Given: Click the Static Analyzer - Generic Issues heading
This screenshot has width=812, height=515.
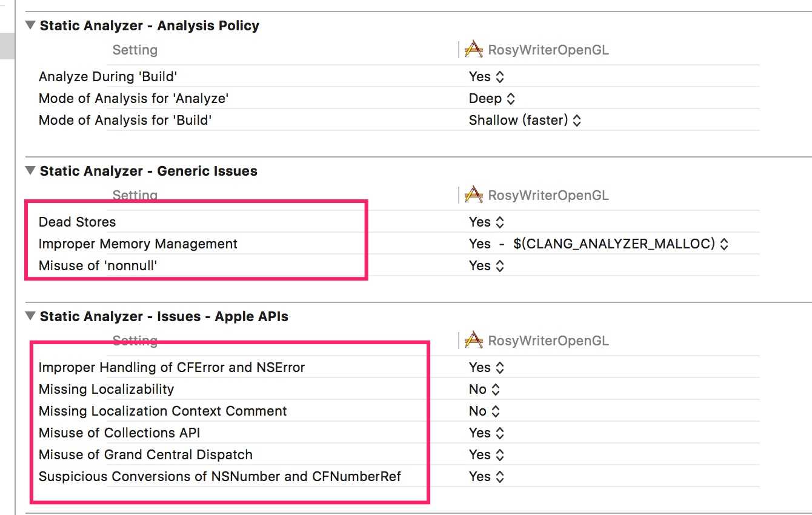Looking at the screenshot, I should (x=148, y=171).
